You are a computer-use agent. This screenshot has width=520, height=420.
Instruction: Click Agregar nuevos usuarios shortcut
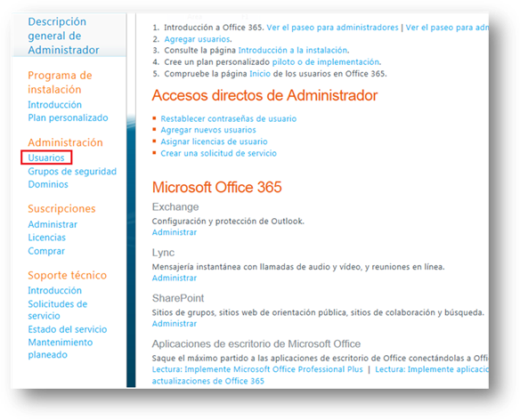[208, 130]
